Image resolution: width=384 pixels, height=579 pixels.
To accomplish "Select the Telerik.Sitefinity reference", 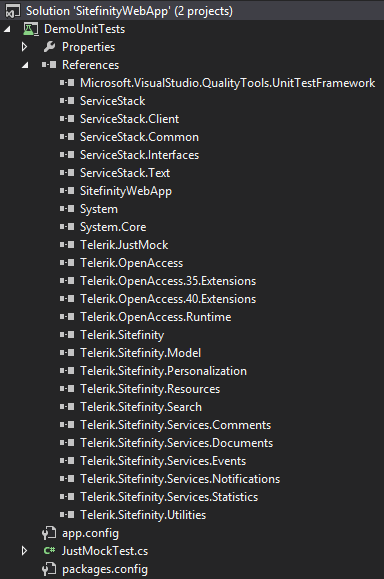I will 122,335.
